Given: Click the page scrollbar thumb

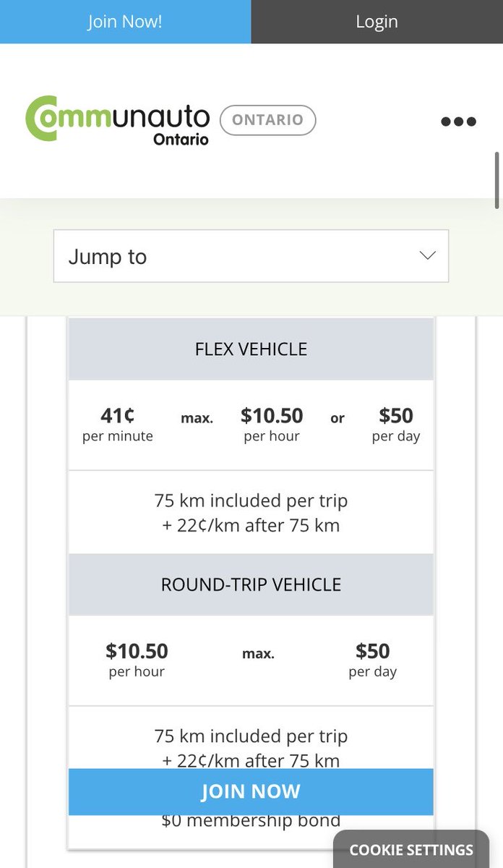Looking at the screenshot, I should 497,181.
